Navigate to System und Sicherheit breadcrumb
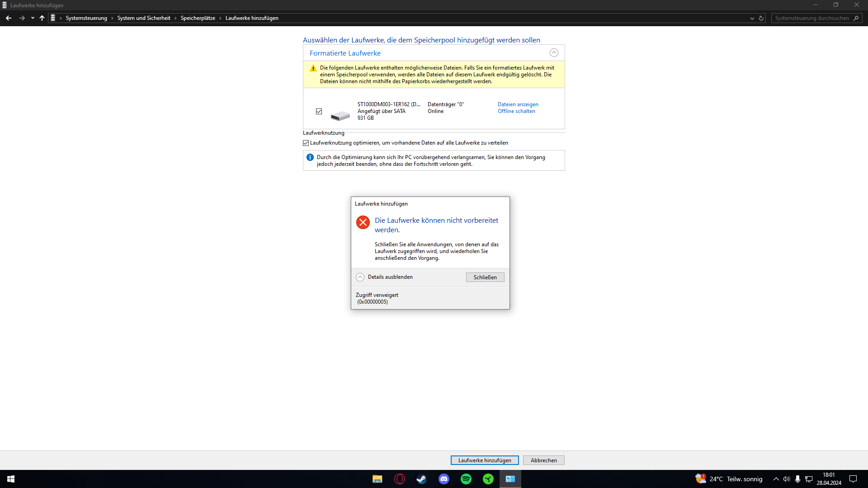 (144, 18)
